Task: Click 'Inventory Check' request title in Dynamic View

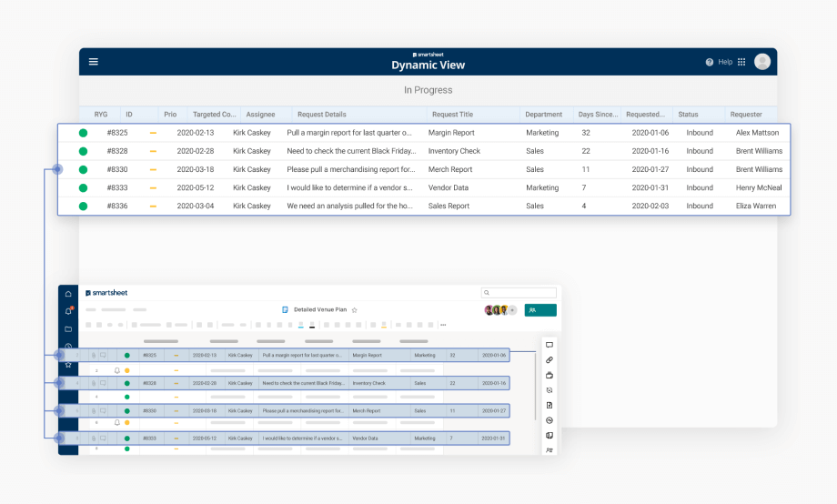Action: 454,151
